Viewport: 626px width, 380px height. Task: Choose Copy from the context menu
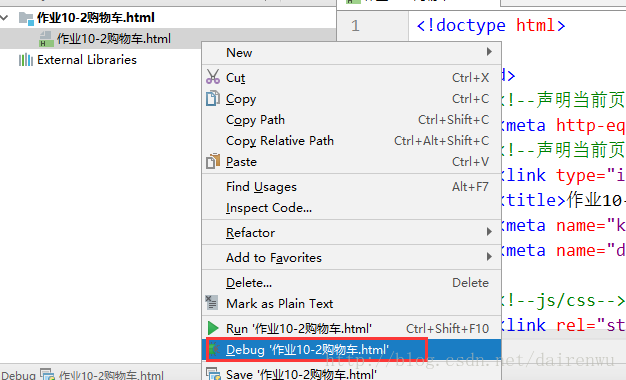(x=352, y=99)
